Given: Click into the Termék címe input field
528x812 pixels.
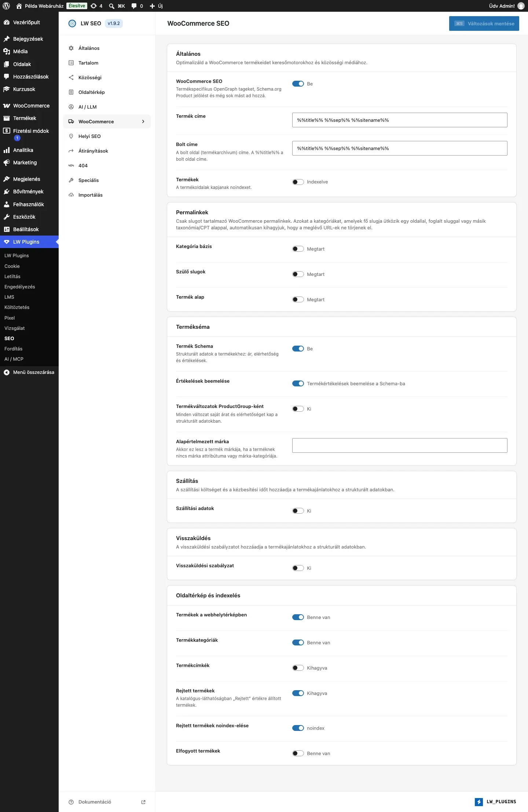Looking at the screenshot, I should pos(400,120).
